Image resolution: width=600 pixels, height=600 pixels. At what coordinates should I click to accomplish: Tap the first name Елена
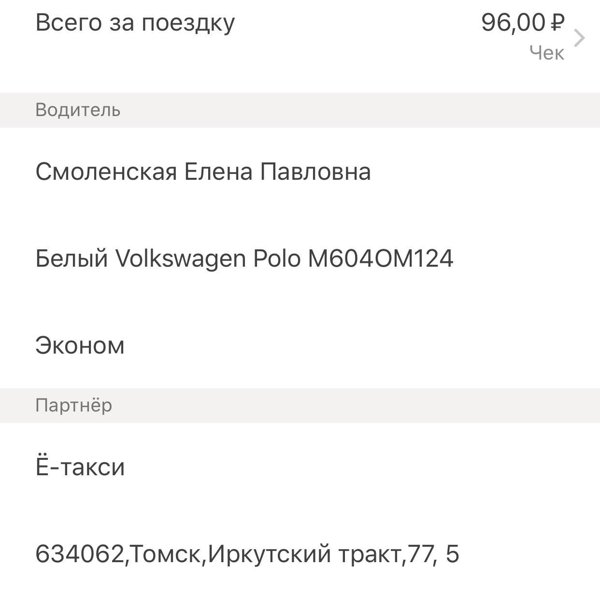[x=218, y=171]
